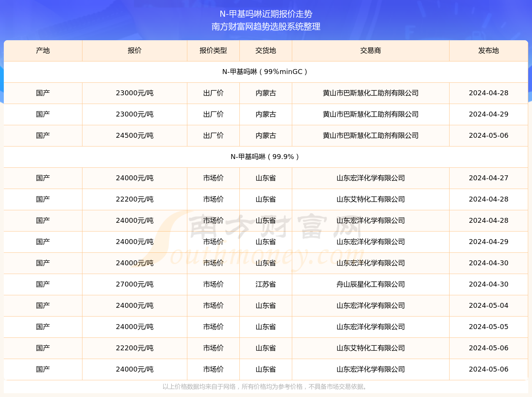Image resolution: width=532 pixels, height=397 pixels.
Task: Select 山东艾特化工有限公司 in the 2024-04-28 row
Action: click(x=370, y=199)
